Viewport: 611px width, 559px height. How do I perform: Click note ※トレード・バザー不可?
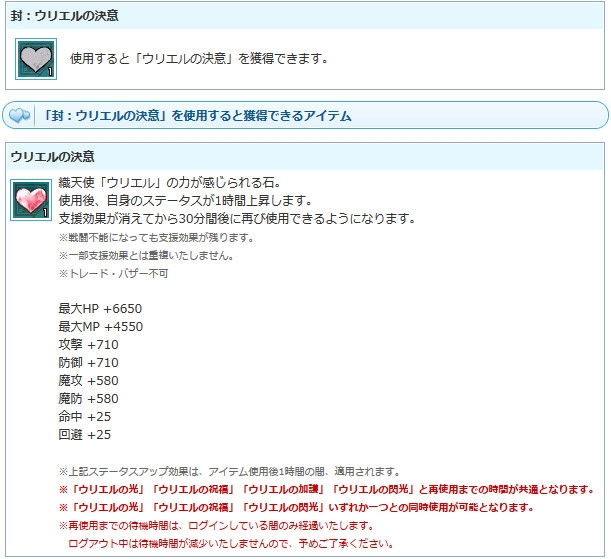(113, 273)
